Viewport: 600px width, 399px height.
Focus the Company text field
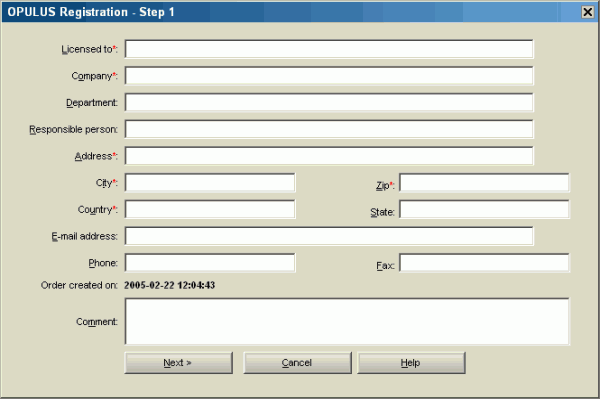[x=329, y=76]
